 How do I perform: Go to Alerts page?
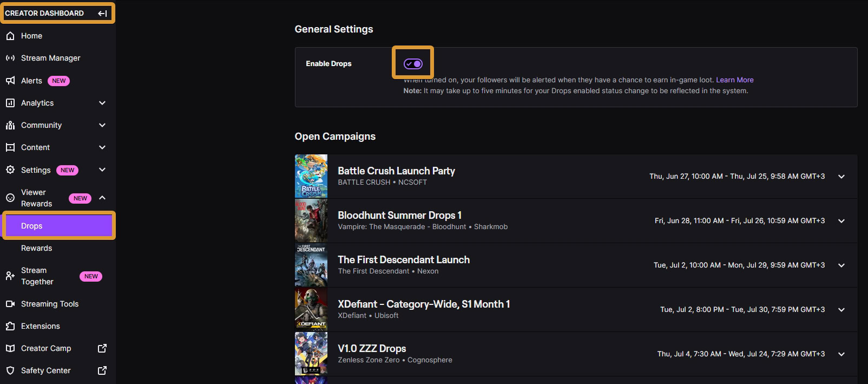pos(58,81)
